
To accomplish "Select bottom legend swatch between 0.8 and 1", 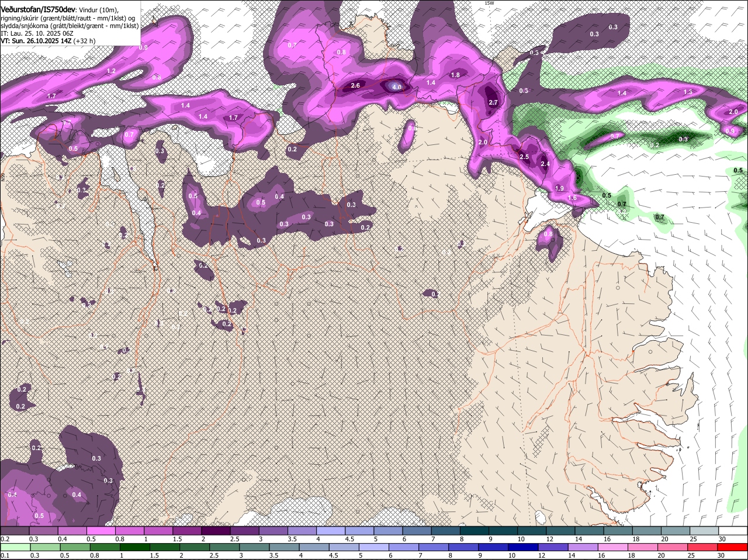I will [x=105, y=547].
